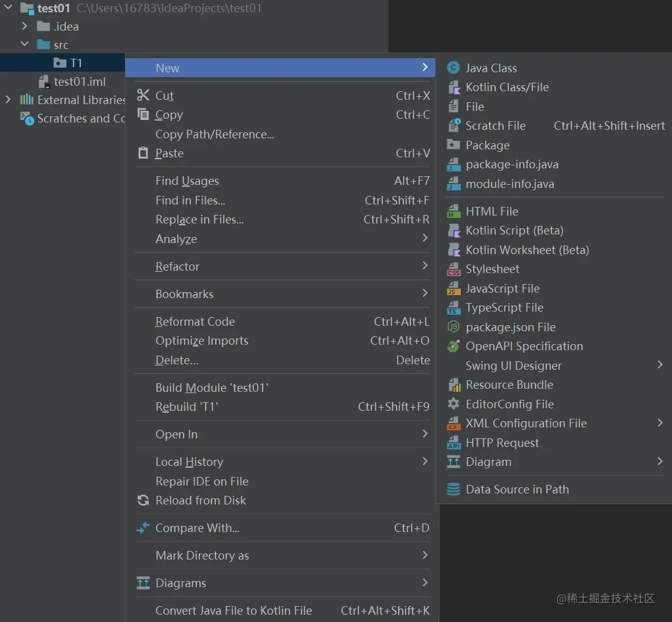Click the Compare With arrows icon
This screenshot has height=622, width=672.
(143, 527)
